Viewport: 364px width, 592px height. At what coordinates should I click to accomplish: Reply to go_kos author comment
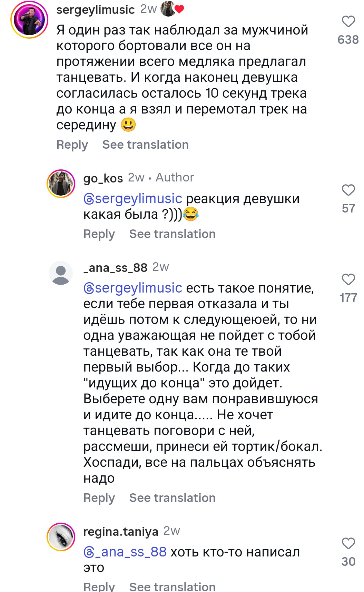pos(99,234)
